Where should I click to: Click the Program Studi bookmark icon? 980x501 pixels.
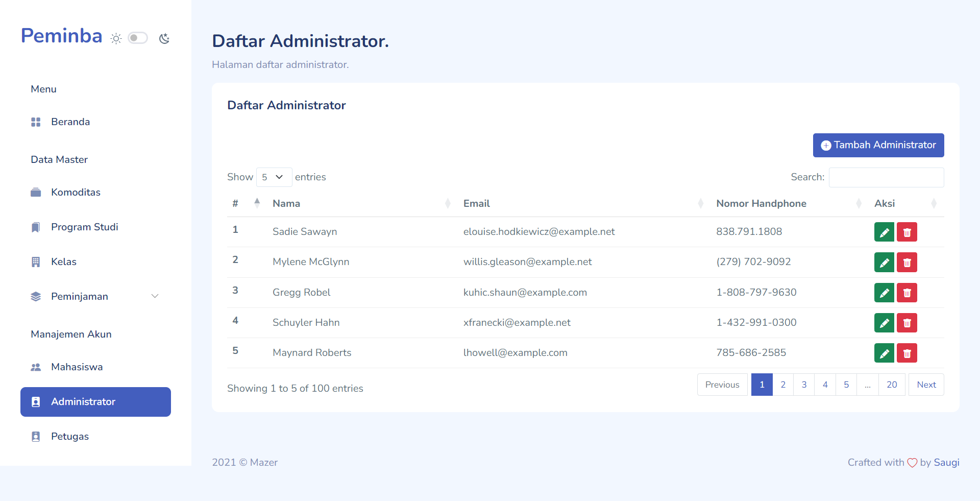(36, 227)
